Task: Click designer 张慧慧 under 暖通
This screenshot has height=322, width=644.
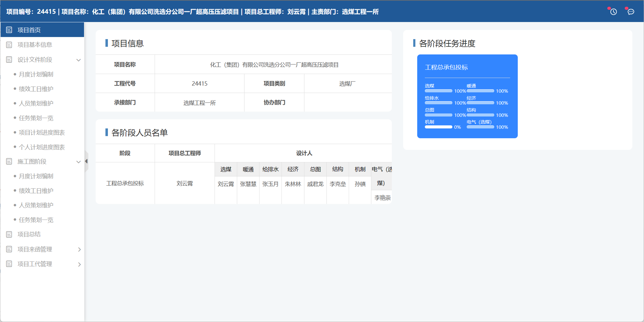Action: coord(248,184)
